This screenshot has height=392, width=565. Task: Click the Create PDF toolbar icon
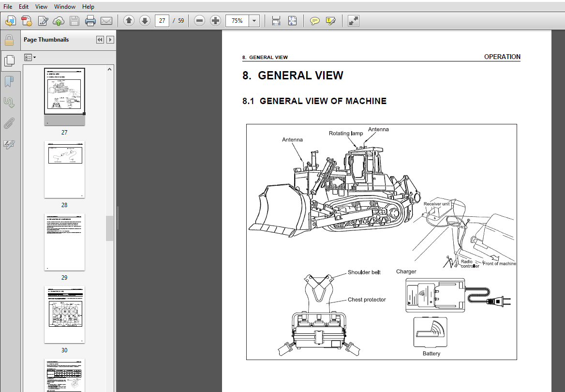[x=27, y=21]
